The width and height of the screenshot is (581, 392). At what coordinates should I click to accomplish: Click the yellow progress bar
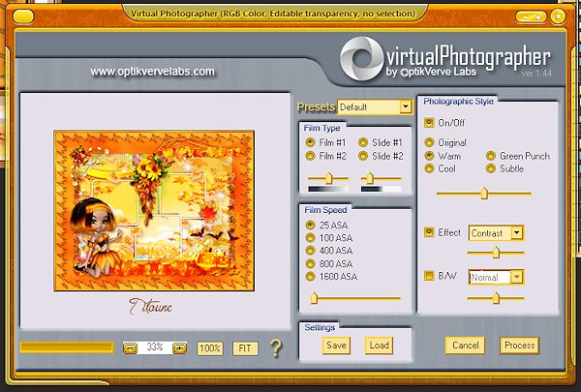[x=67, y=347]
